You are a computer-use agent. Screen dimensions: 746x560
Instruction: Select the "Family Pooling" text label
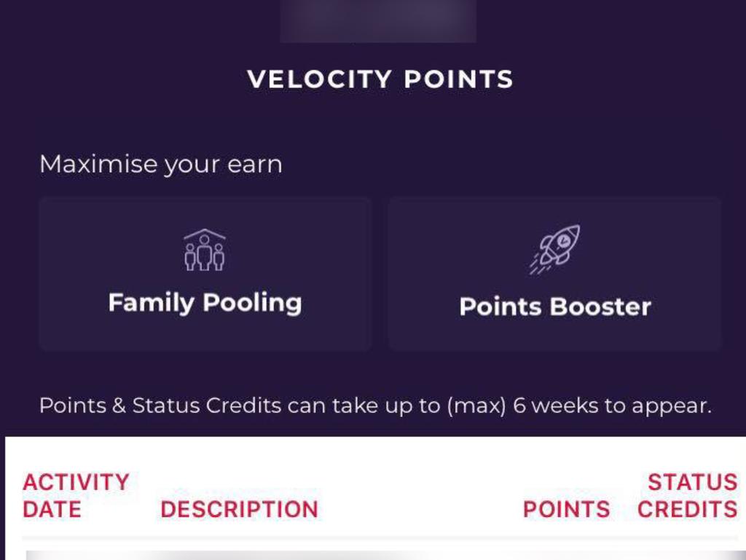point(205,303)
